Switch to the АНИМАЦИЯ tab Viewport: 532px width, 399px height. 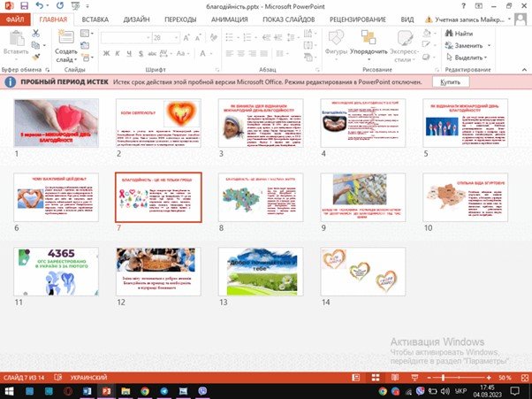tap(229, 18)
